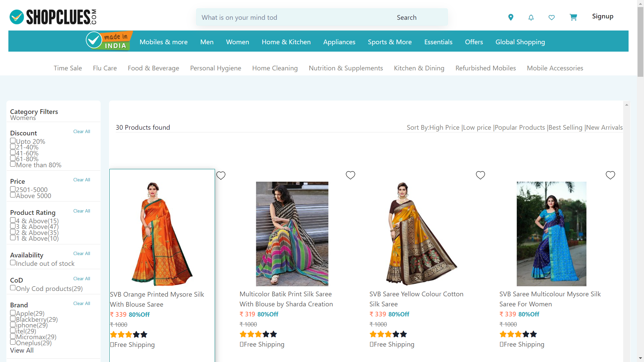
Task: Open the shopping cart icon
Action: coord(573,17)
